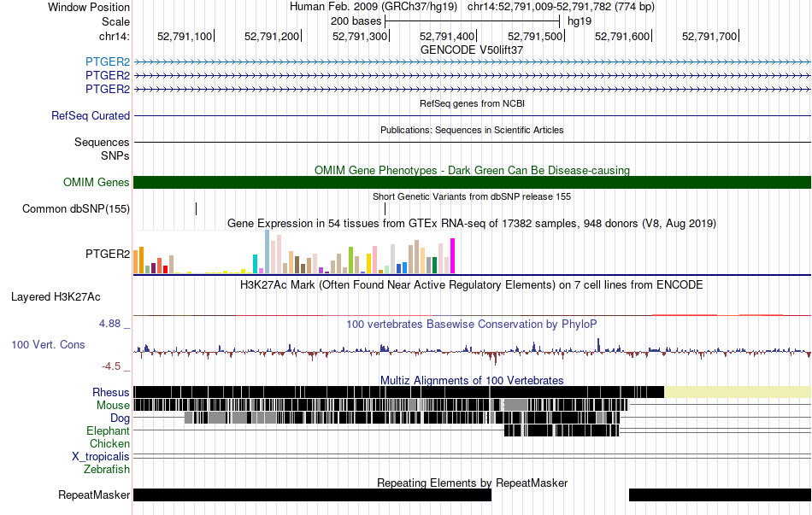
Task: Click the hg19 text beside the scale bar
Action: [580, 21]
